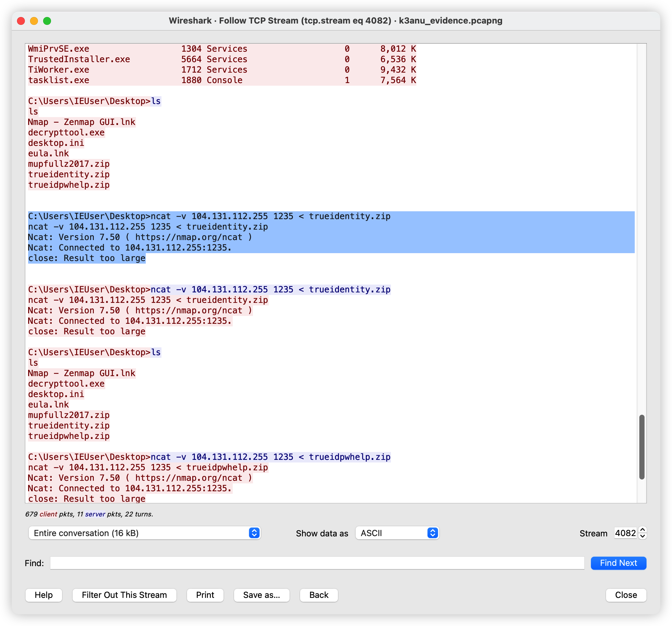Click the first 'mupfullz2017.zip' listing entry

(x=69, y=164)
